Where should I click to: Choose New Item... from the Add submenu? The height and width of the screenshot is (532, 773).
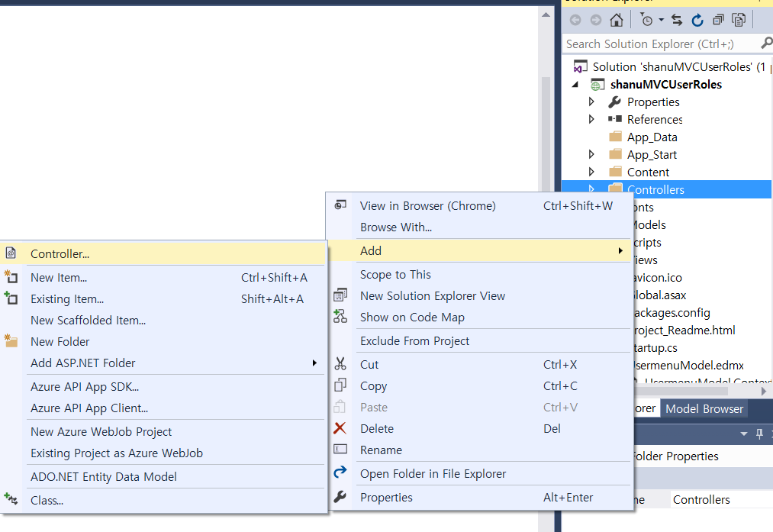[x=163, y=278]
